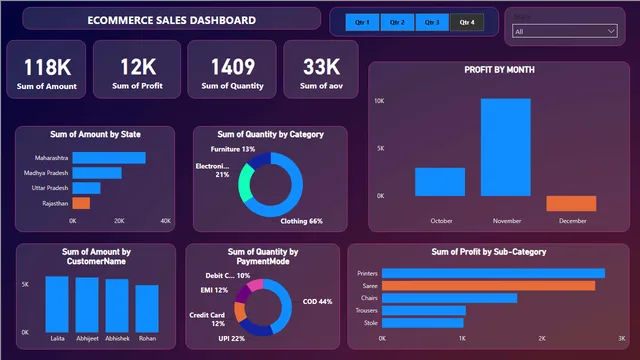Click the 12K Sum of Profit card
Viewport: 640px width, 360px height.
(137, 69)
